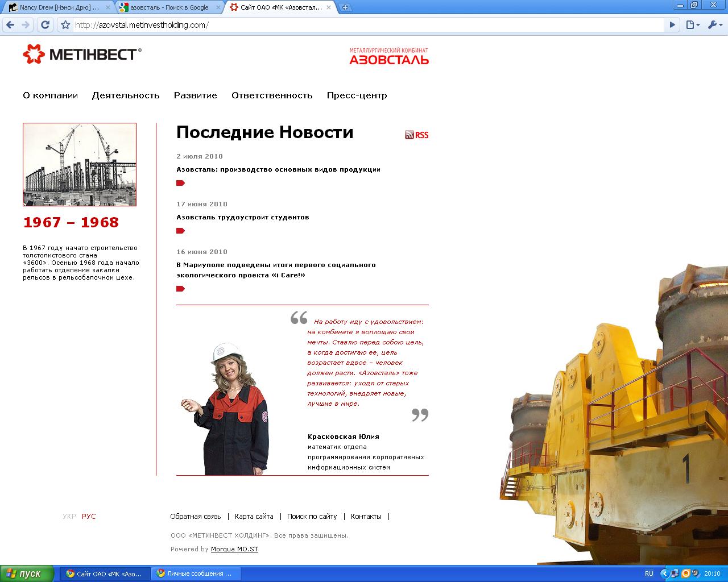Select the Сайт ОАО «МК «Азовсталь tab
The width and height of the screenshot is (728, 582).
tap(280, 7)
